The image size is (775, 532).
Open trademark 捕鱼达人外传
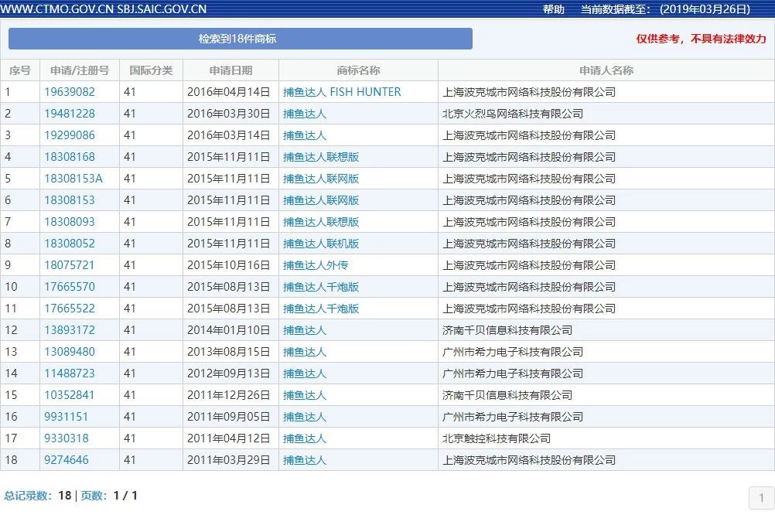click(316, 265)
